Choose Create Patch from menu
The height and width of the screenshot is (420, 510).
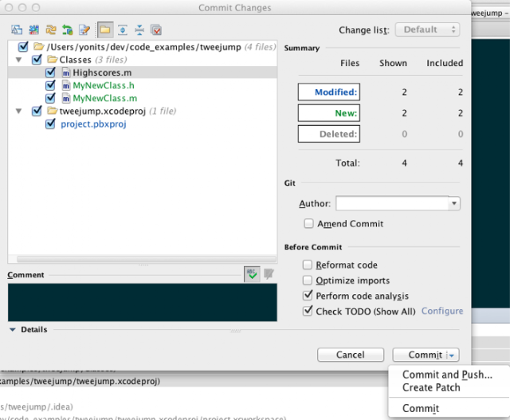(431, 388)
